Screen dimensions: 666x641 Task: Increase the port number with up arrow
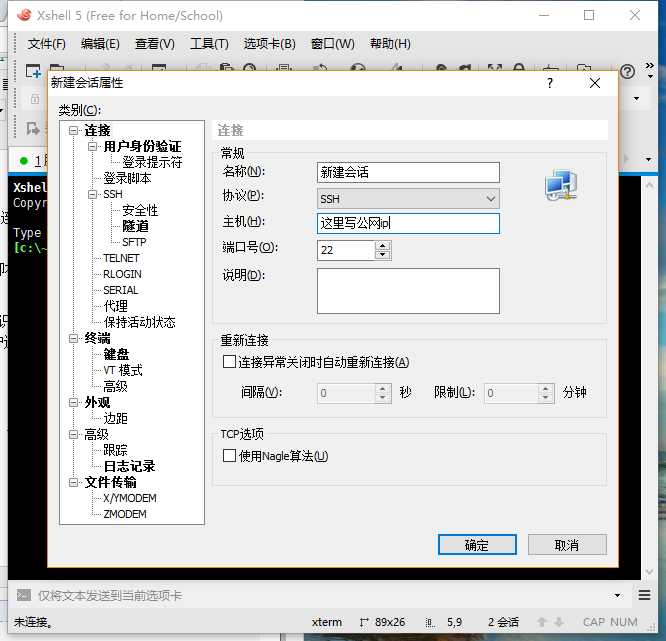[383, 246]
